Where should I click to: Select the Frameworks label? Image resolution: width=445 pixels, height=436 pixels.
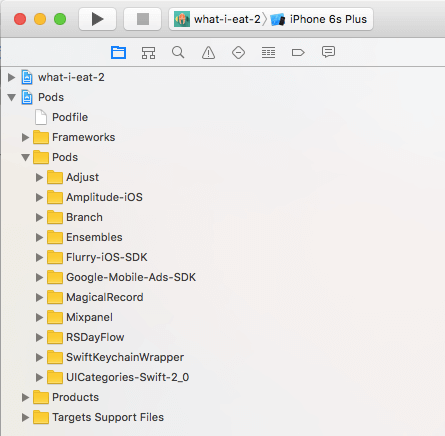(84, 137)
